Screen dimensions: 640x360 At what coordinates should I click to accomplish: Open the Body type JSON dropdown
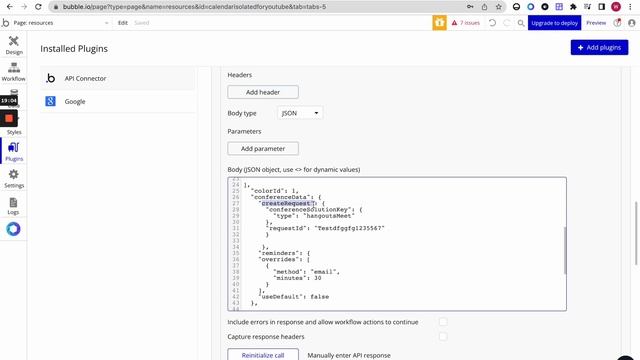click(x=300, y=113)
